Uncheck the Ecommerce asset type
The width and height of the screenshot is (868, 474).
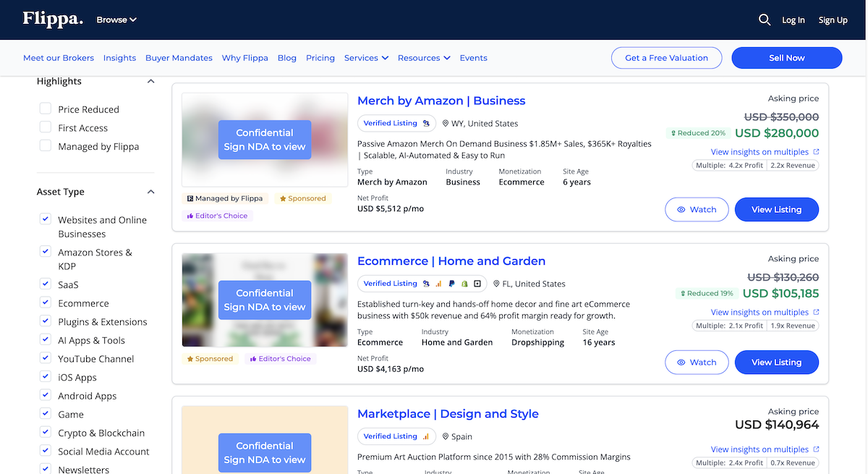(x=45, y=303)
